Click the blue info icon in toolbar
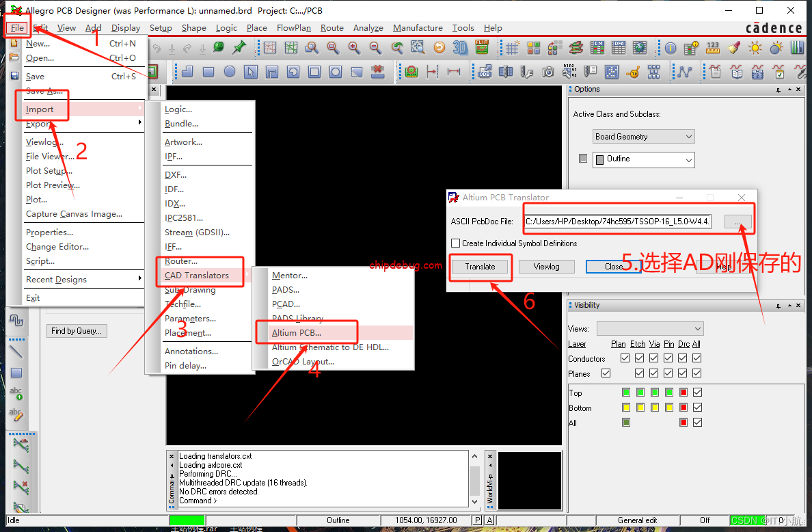This screenshot has width=812, height=532. [x=671, y=48]
